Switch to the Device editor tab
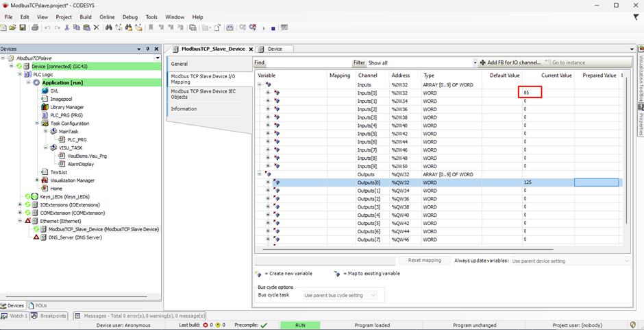Viewport: 644px width, 330px height. [x=275, y=49]
